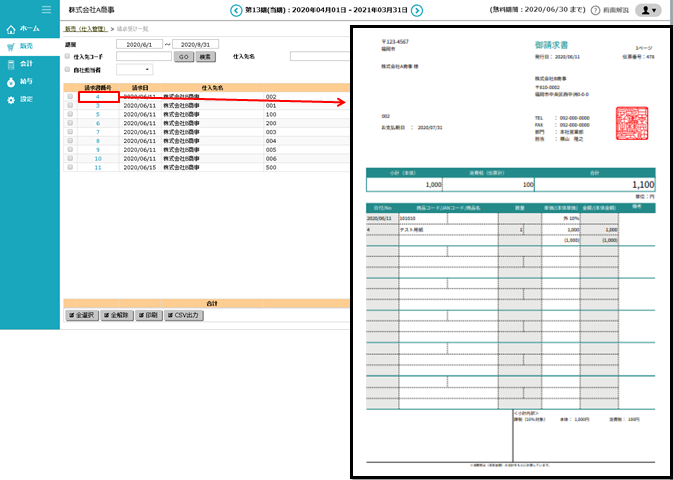Click the 画面解説 help question icon
This screenshot has height=480, width=673.
[x=596, y=10]
